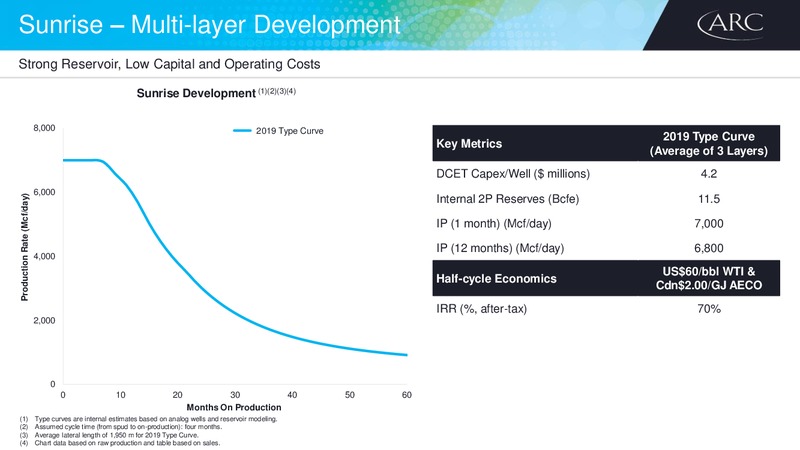Image resolution: width=800 pixels, height=450 pixels.
Task: Click row label 'Internal 2P Reserves (Bcfe)'
Action: [508, 199]
